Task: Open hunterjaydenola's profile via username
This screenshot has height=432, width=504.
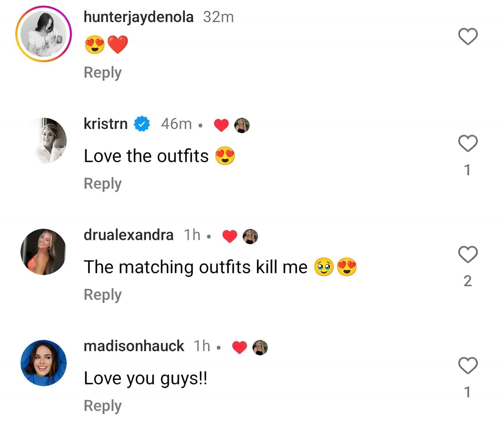Action: [139, 17]
